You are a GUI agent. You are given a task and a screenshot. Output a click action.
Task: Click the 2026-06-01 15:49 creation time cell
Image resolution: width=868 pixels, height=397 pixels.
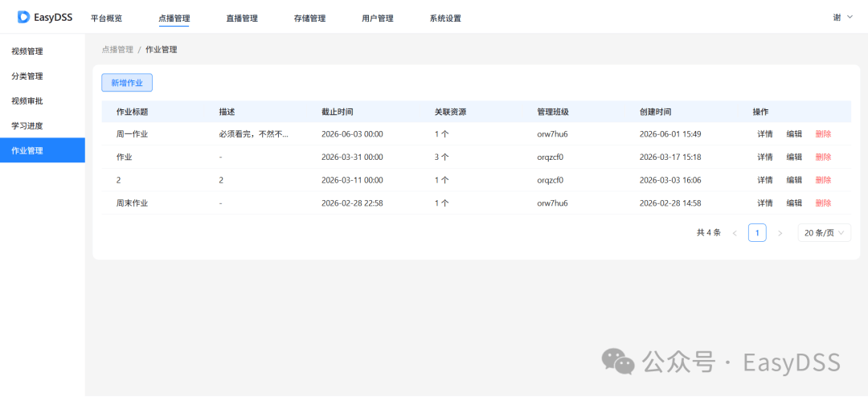click(x=670, y=134)
